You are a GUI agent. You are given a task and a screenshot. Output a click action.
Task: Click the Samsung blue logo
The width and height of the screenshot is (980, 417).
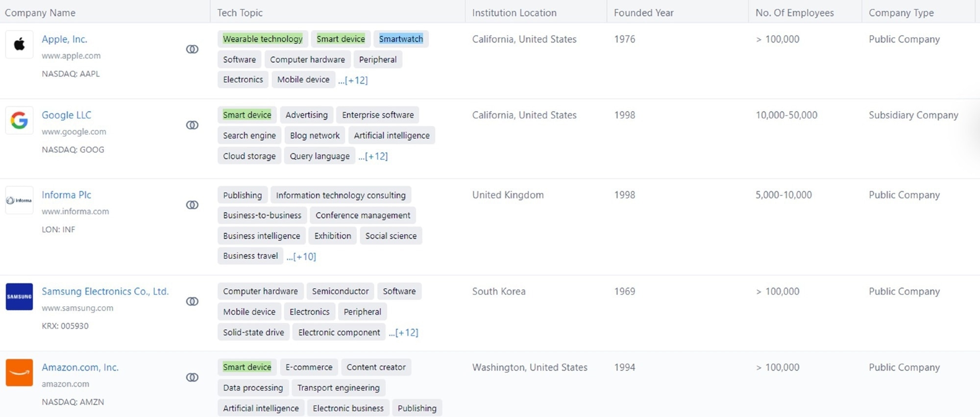pos(19,297)
